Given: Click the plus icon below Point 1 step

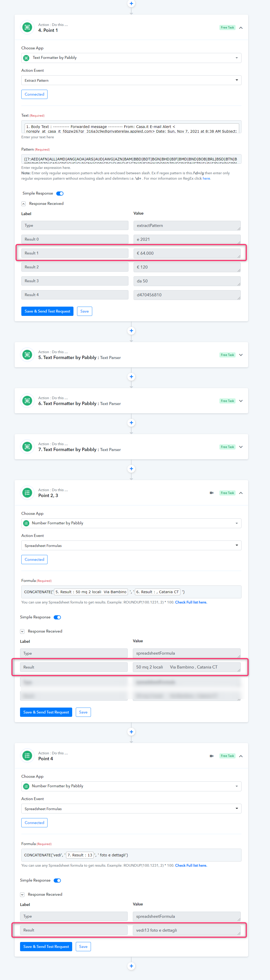Looking at the screenshot, I should point(131,331).
